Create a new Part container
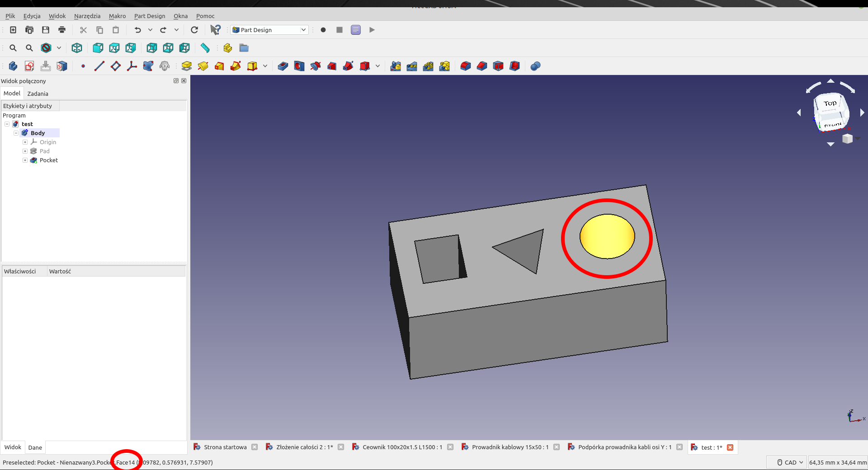This screenshot has height=470, width=868. pyautogui.click(x=228, y=48)
